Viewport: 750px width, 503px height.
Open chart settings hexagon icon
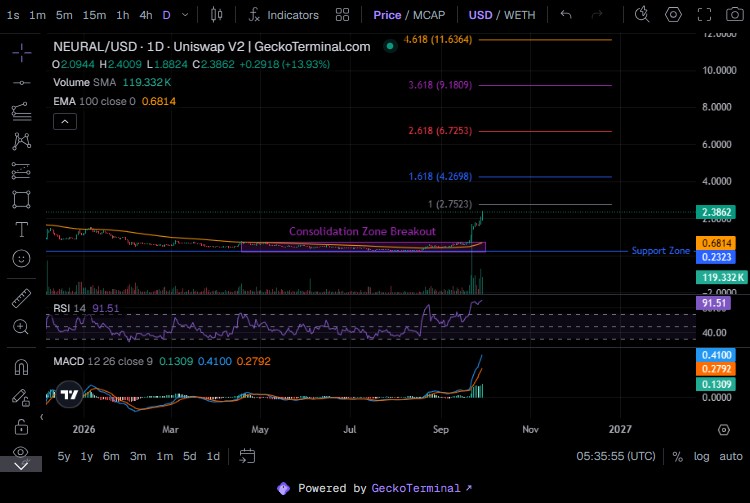click(x=673, y=15)
